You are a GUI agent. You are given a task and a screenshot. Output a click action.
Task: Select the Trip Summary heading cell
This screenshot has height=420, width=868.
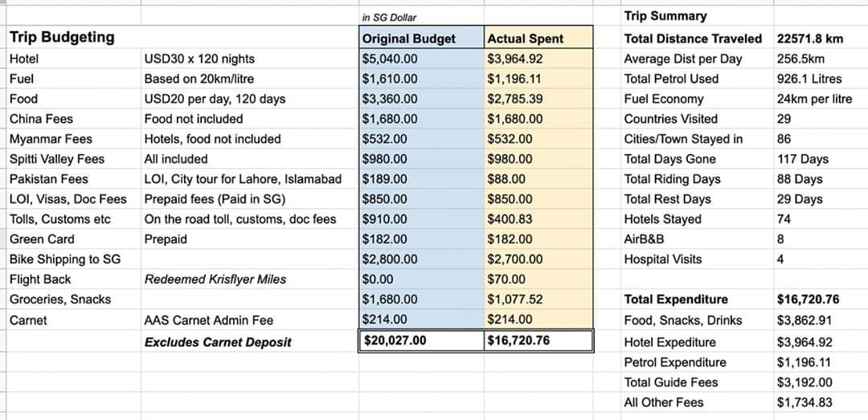(x=697, y=16)
